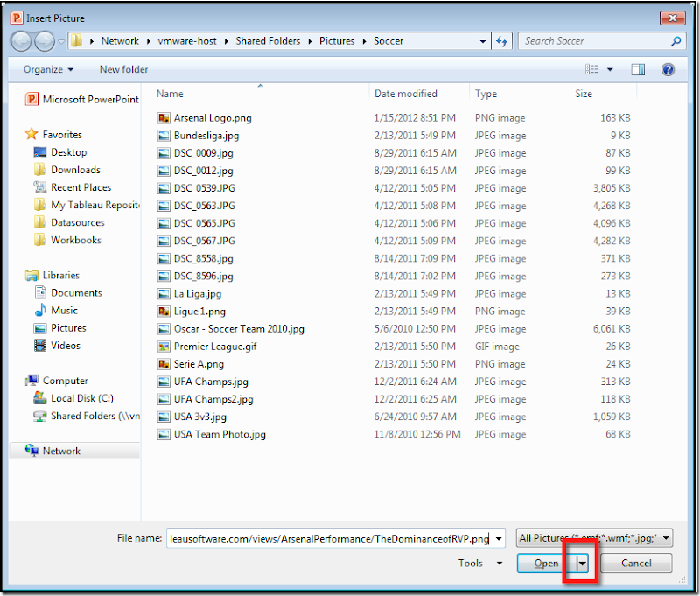Select the Datasources folder in sidebar

77,222
